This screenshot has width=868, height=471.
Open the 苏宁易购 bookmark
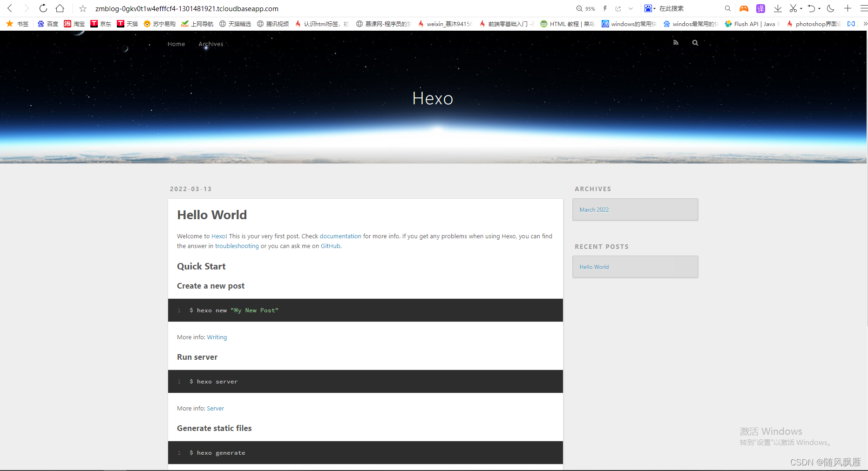click(x=160, y=24)
